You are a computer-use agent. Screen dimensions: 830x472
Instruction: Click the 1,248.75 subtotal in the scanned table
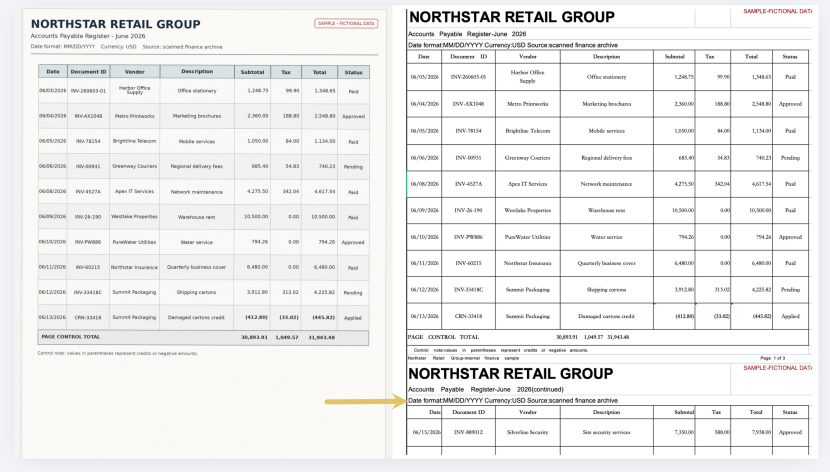coord(258,90)
